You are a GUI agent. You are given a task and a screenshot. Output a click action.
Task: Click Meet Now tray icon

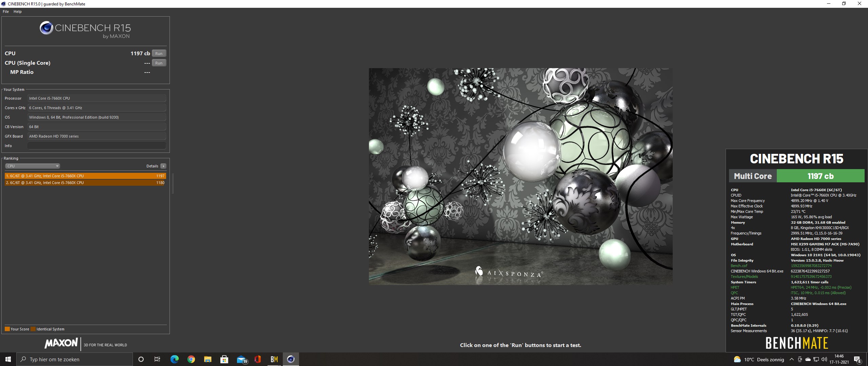800,360
